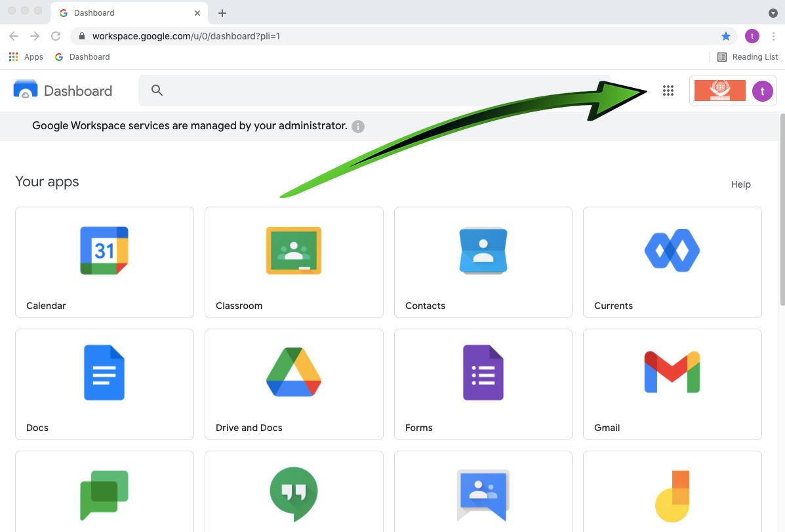Open the Hangouts quote-bubble icon
Image resolution: width=785 pixels, height=532 pixels.
point(294,494)
